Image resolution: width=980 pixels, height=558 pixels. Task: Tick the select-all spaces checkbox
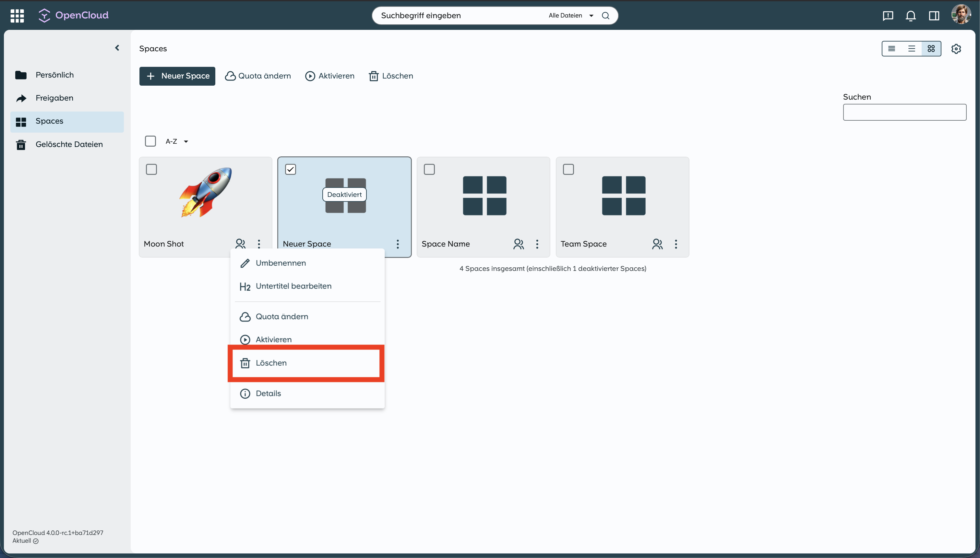(150, 141)
